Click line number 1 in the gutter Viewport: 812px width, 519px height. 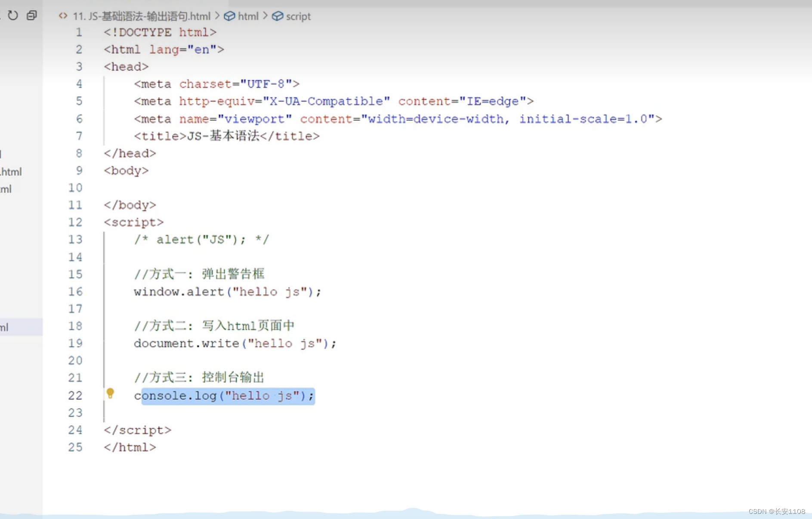pos(79,32)
